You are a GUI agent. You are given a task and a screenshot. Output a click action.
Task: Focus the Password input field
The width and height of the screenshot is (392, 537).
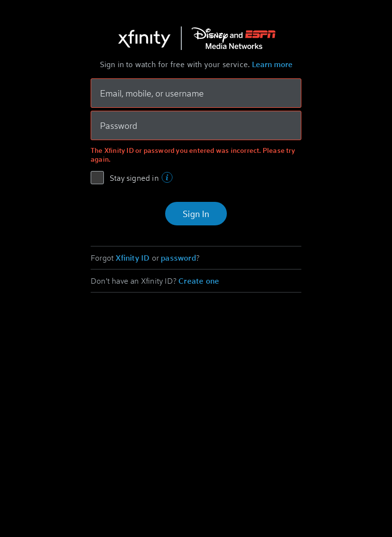click(x=196, y=125)
